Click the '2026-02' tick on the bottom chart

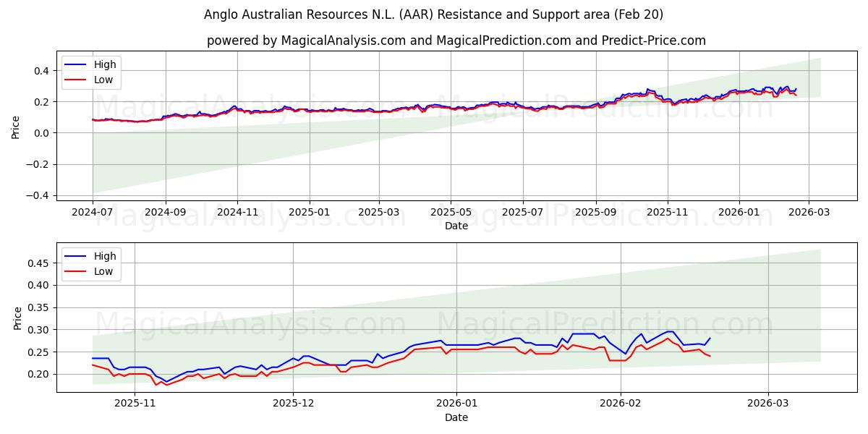[x=621, y=404]
